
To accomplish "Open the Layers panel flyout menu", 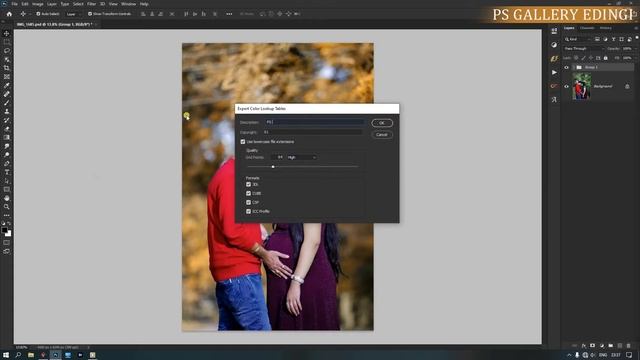I will (636, 28).
